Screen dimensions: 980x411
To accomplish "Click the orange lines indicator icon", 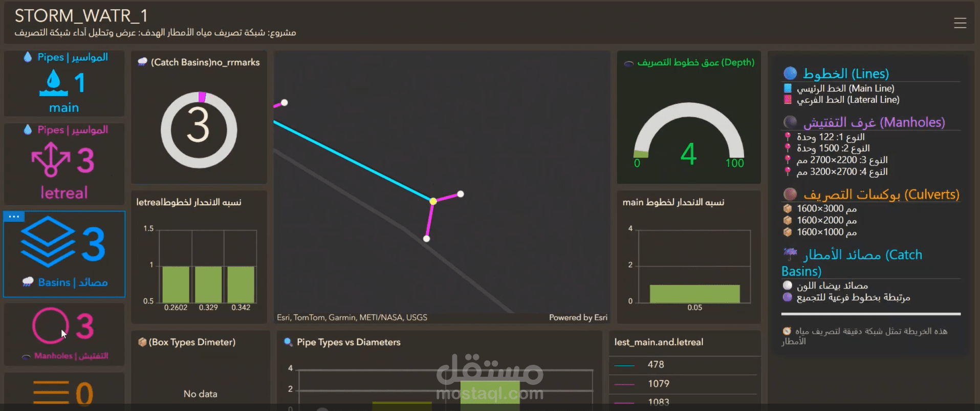I will (51, 393).
